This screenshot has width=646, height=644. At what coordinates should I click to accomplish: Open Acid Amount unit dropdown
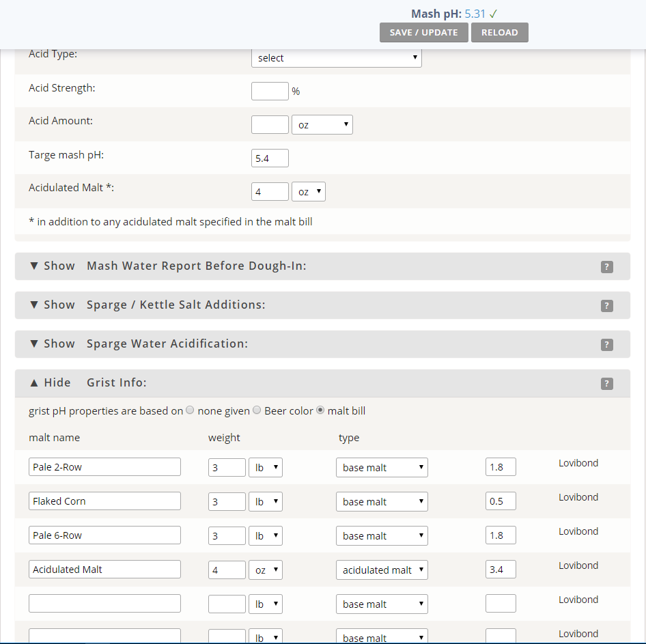pos(322,125)
